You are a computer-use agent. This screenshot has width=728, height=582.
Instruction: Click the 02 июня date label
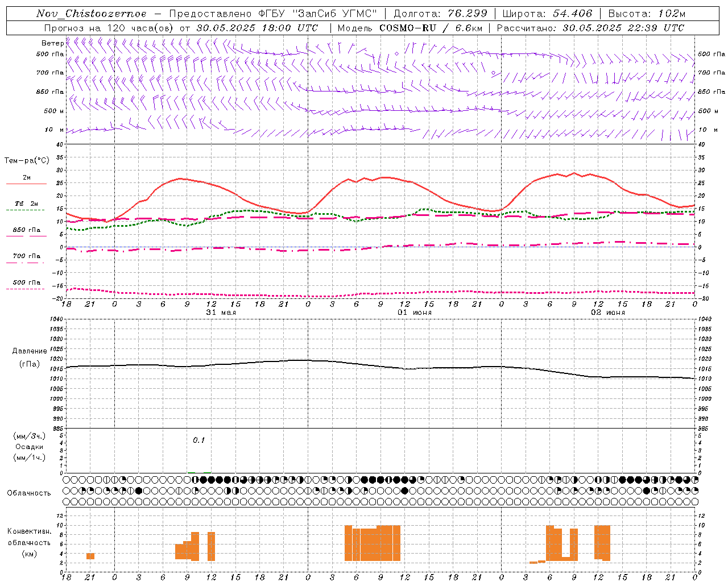tap(608, 313)
